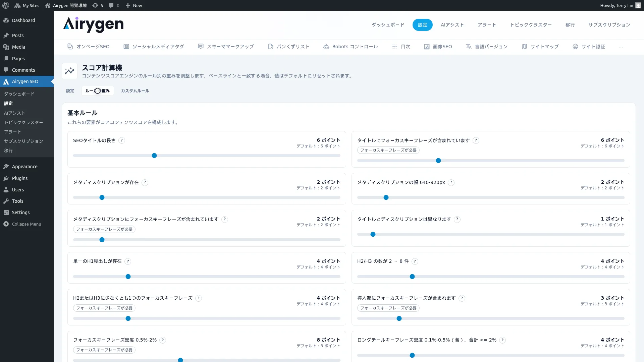The width and height of the screenshot is (644, 362).
Task: Show help for SEOタイトルの長さ
Action: [122, 140]
